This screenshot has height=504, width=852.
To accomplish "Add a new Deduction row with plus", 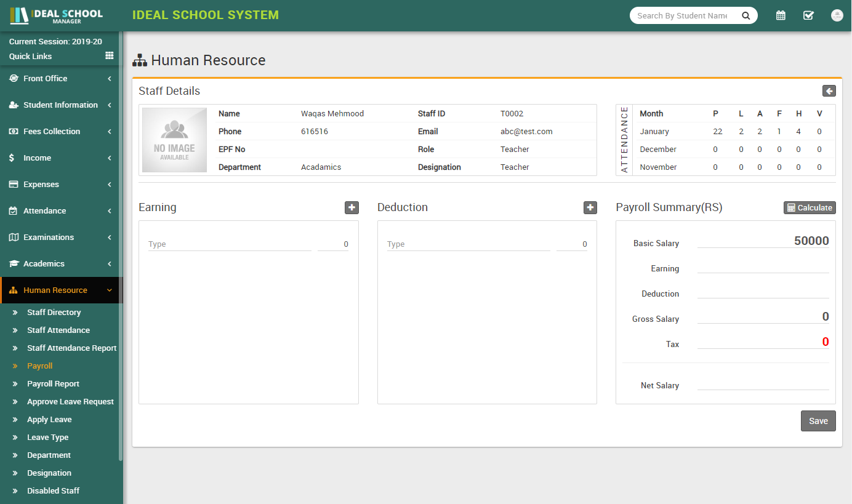I will (x=590, y=208).
